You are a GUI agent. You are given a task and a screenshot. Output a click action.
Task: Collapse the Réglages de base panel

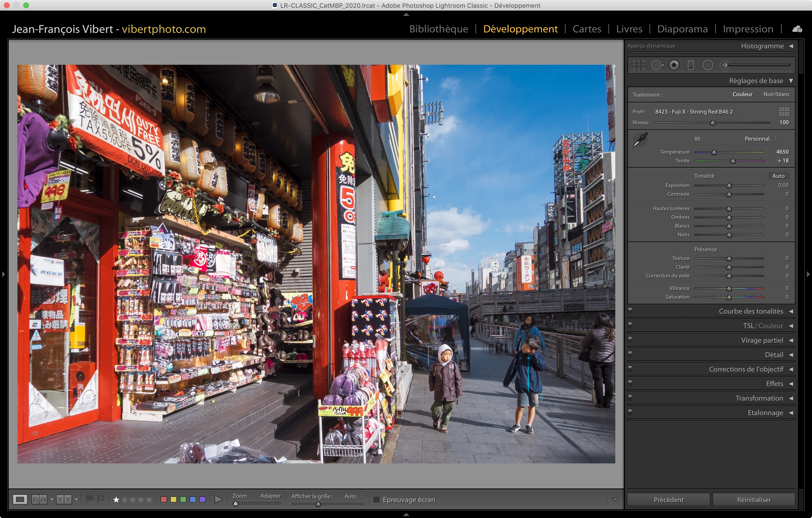[791, 81]
